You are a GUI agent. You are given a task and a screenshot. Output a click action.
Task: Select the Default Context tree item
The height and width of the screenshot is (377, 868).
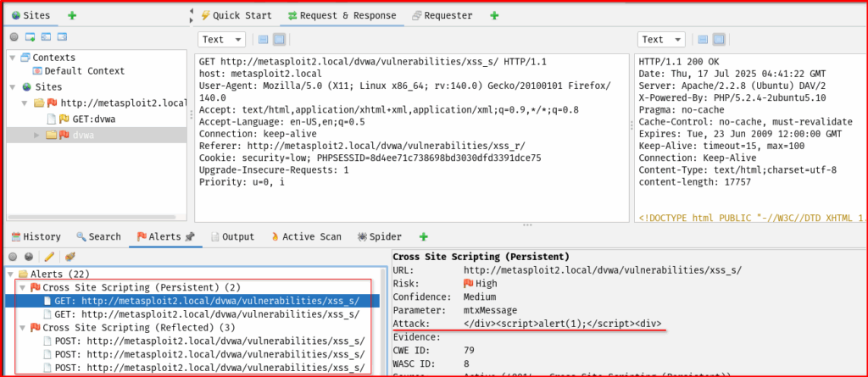79,71
